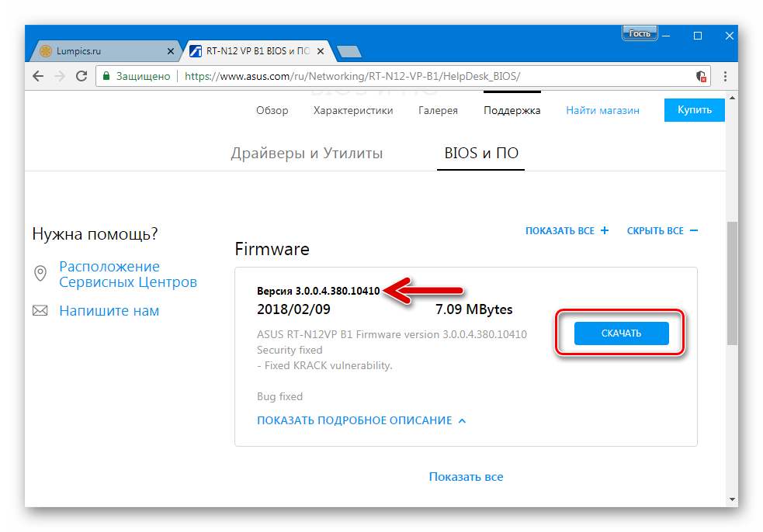Screen dimensions: 763x532
Task: Click the browser forward arrow
Action: [x=59, y=76]
